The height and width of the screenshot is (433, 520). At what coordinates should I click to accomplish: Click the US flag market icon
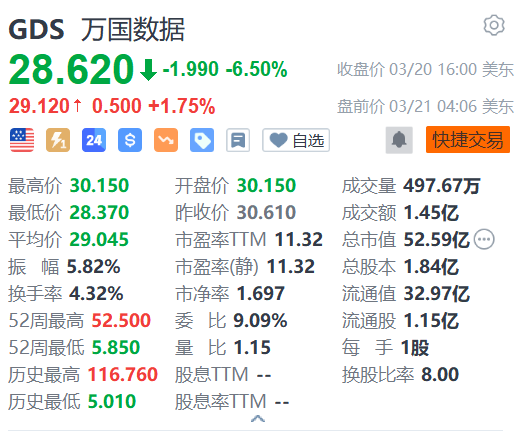(22, 140)
